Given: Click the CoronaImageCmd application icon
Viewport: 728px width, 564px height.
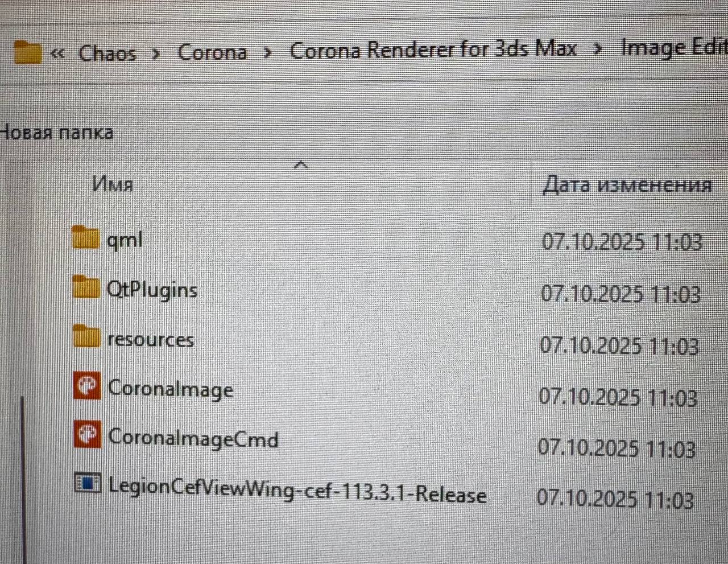Looking at the screenshot, I should 88,435.
